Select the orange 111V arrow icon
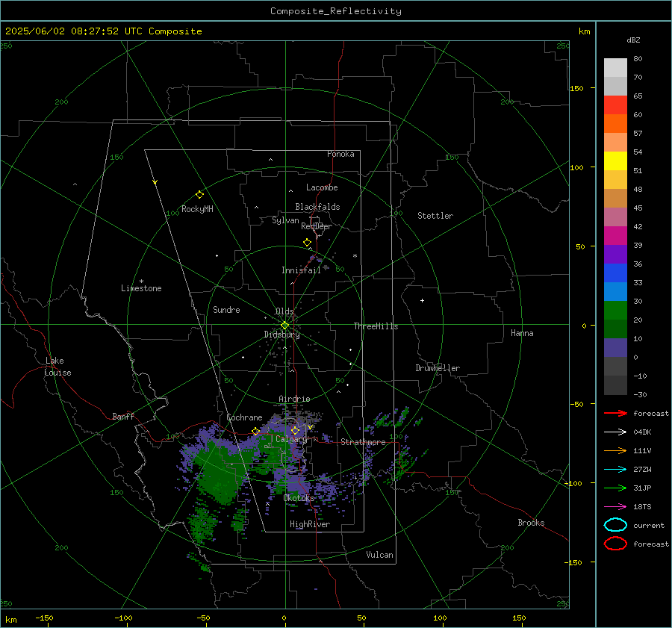 click(615, 450)
